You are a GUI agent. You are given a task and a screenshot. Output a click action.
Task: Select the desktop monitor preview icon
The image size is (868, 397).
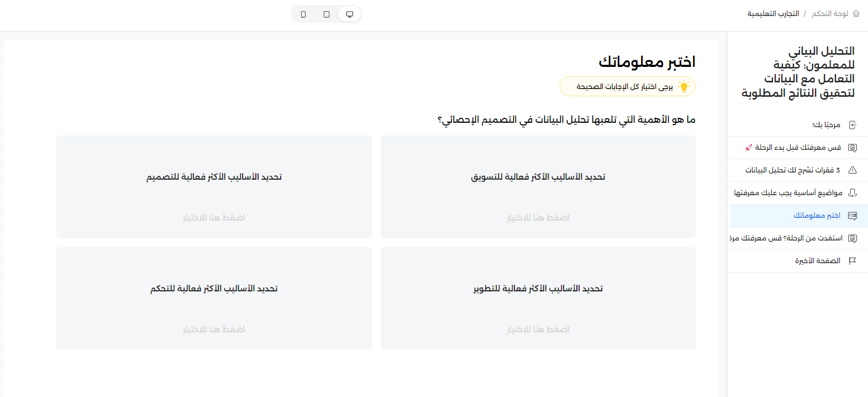pyautogui.click(x=350, y=14)
